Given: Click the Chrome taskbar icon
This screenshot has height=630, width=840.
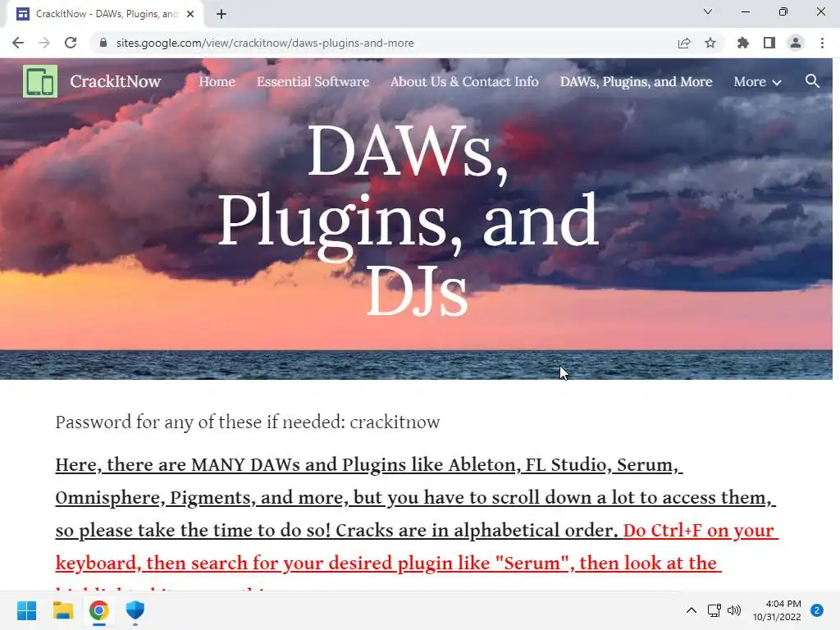Looking at the screenshot, I should tap(99, 610).
